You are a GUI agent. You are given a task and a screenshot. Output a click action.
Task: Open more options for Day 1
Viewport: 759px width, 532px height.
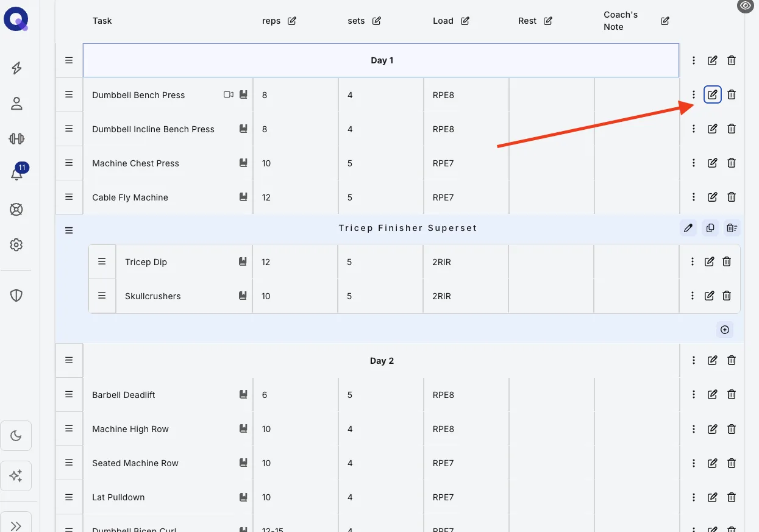694,60
